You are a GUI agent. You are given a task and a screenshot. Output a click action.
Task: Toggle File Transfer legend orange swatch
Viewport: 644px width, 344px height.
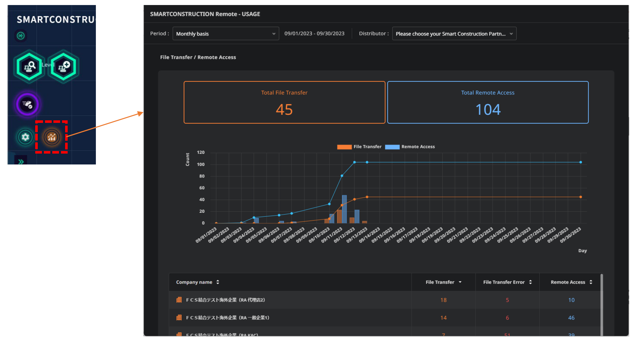coord(344,147)
